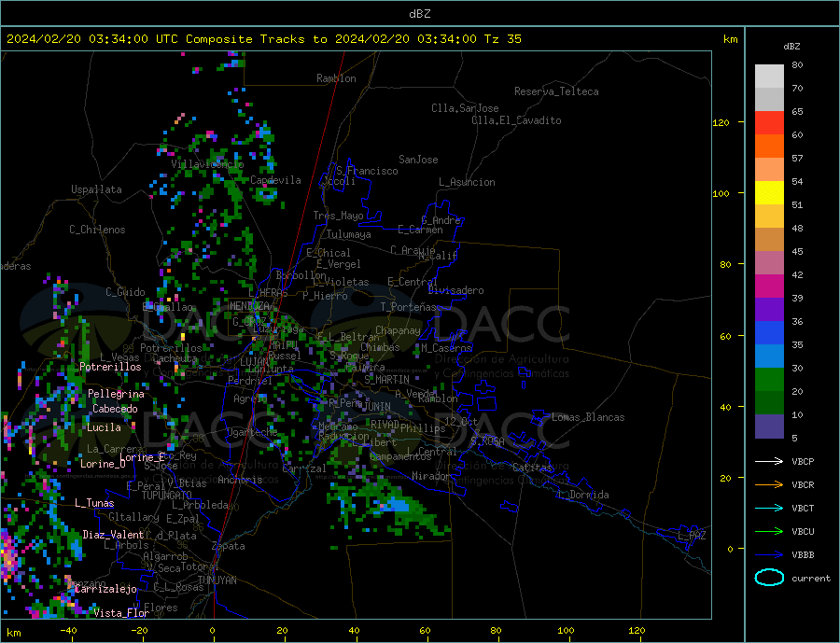Select the magenta color swatch beside 42 dBZ
This screenshot has width=840, height=643.
click(769, 287)
